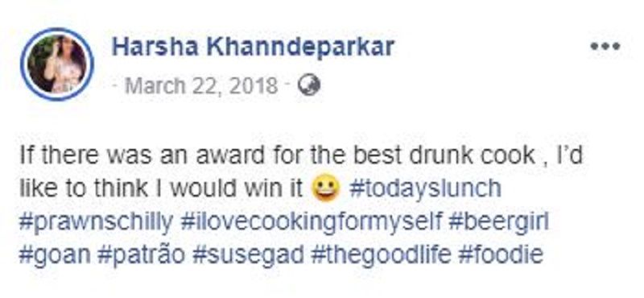This screenshot has width=644, height=298.
Task: Click the smiley emoji in the post
Action: [x=327, y=188]
